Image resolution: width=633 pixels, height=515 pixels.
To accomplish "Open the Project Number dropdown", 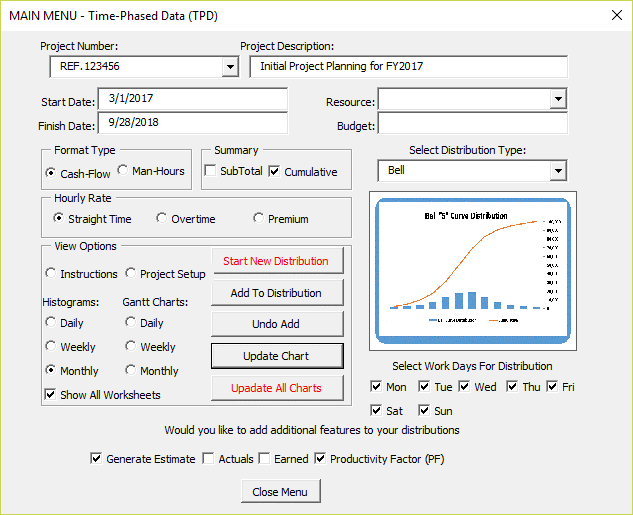I will 230,67.
